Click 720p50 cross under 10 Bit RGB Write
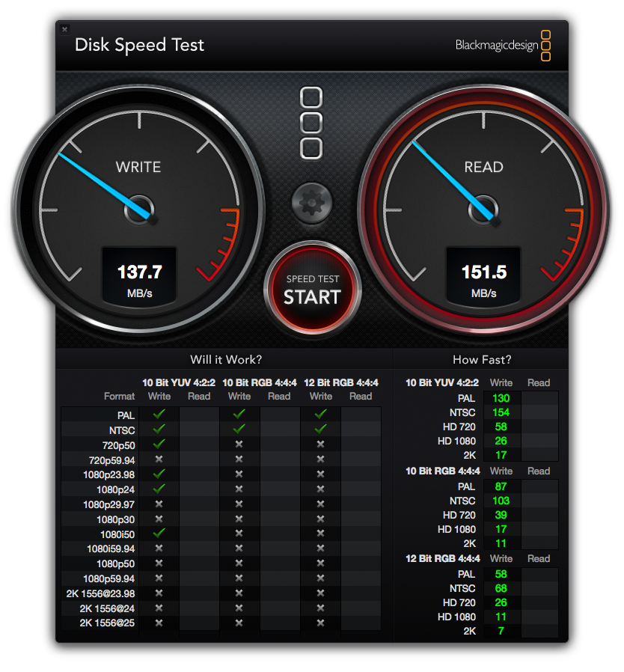The height and width of the screenshot is (672, 624). pos(239,444)
